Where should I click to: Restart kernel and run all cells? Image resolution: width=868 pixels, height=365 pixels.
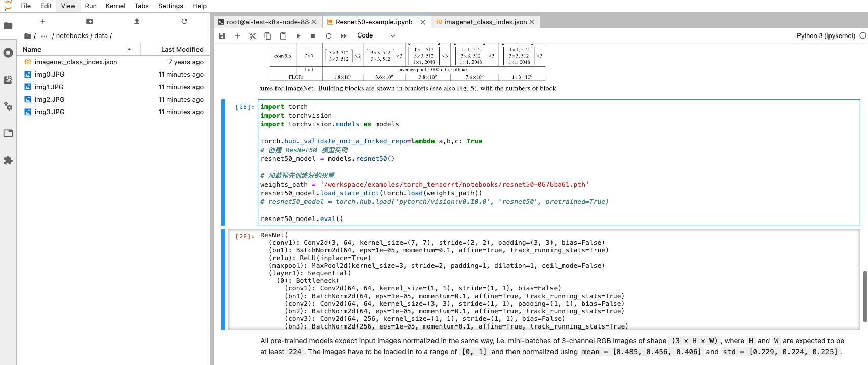[344, 36]
